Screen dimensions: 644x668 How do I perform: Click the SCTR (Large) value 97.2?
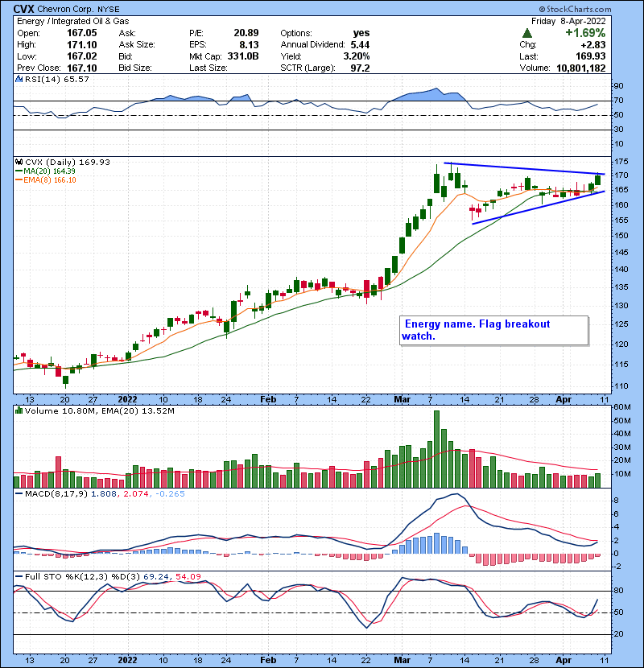[360, 68]
